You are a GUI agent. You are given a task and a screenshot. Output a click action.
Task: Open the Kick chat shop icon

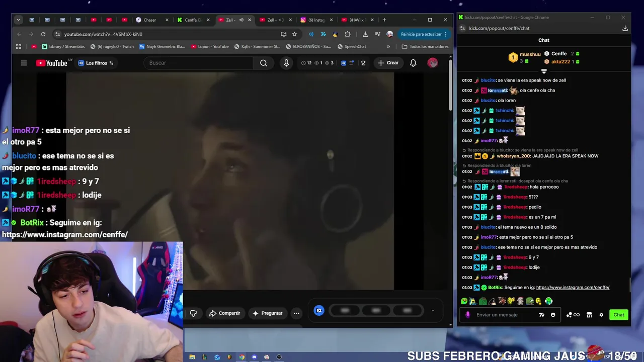(x=589, y=315)
